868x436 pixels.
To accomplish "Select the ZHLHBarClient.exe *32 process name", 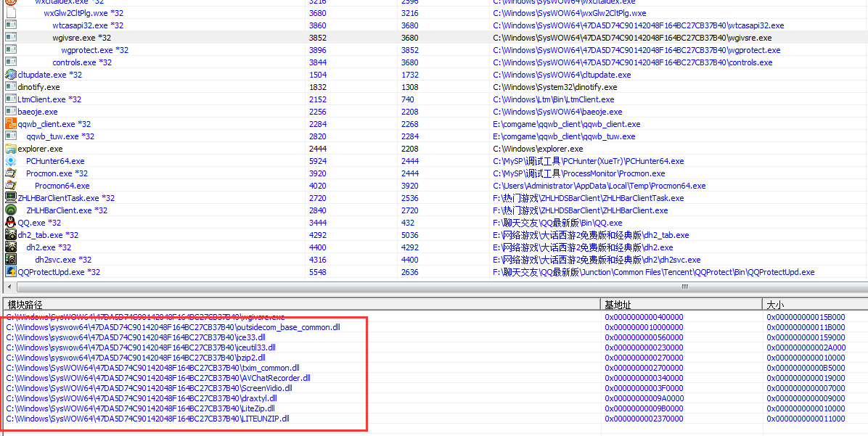I will point(67,210).
